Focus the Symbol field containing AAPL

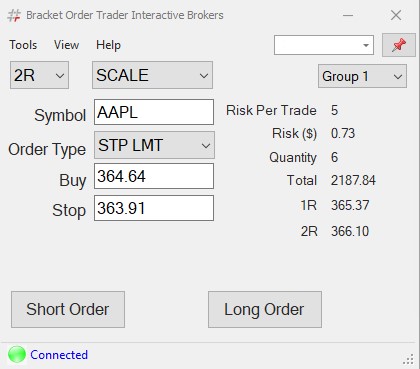point(154,112)
